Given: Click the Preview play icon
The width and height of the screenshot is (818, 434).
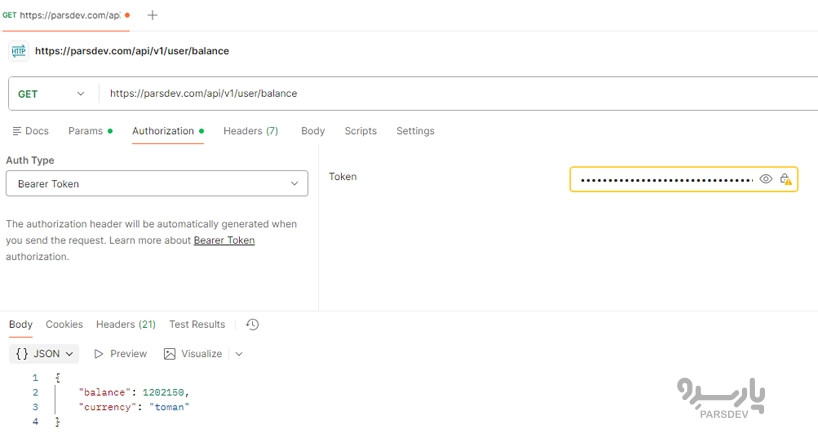Looking at the screenshot, I should pyautogui.click(x=99, y=354).
